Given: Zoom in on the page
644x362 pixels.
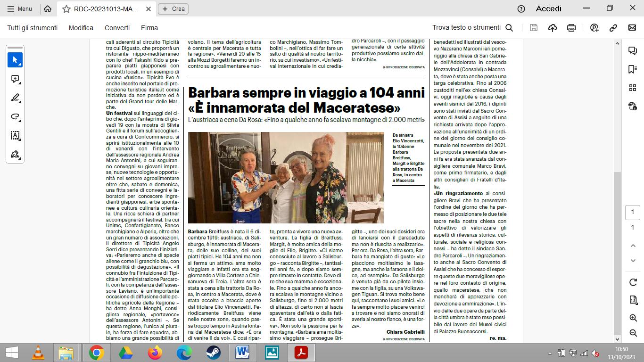Looking at the screenshot, I should [633, 318].
